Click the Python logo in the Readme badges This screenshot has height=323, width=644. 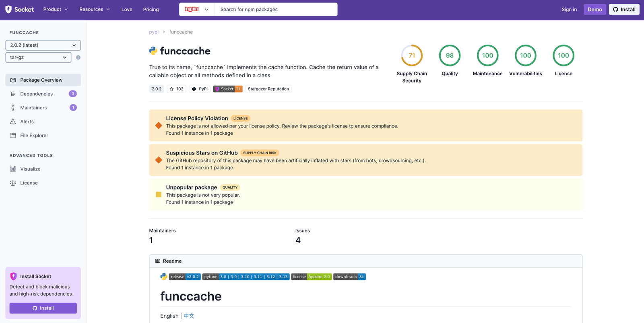(164, 277)
